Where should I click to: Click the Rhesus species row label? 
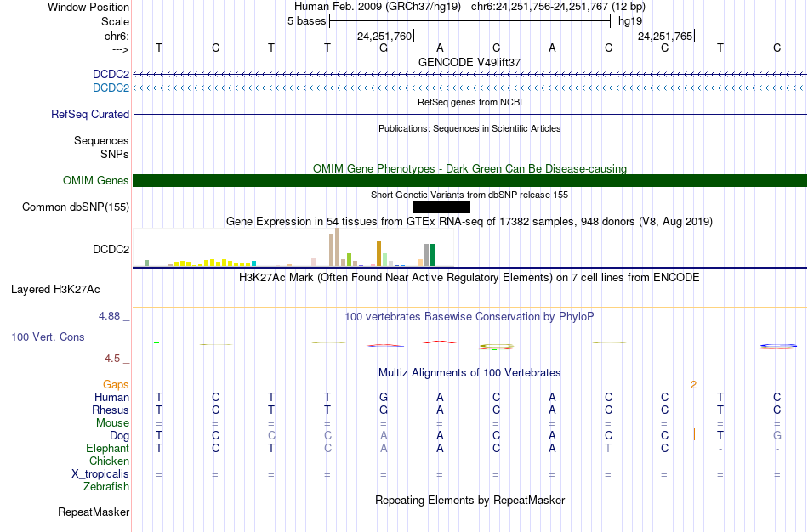(x=111, y=410)
